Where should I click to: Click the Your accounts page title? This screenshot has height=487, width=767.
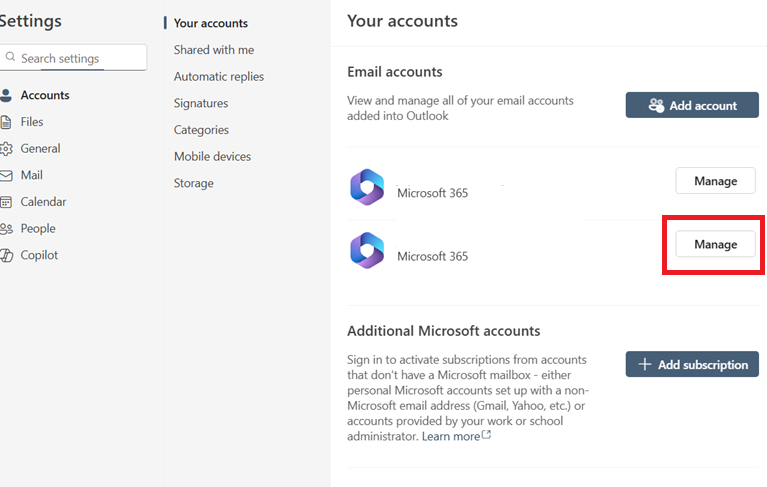coord(403,21)
